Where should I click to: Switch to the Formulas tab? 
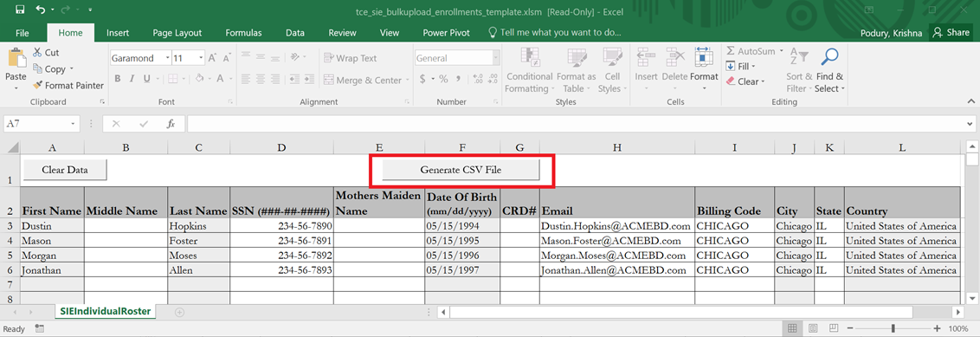[x=244, y=33]
